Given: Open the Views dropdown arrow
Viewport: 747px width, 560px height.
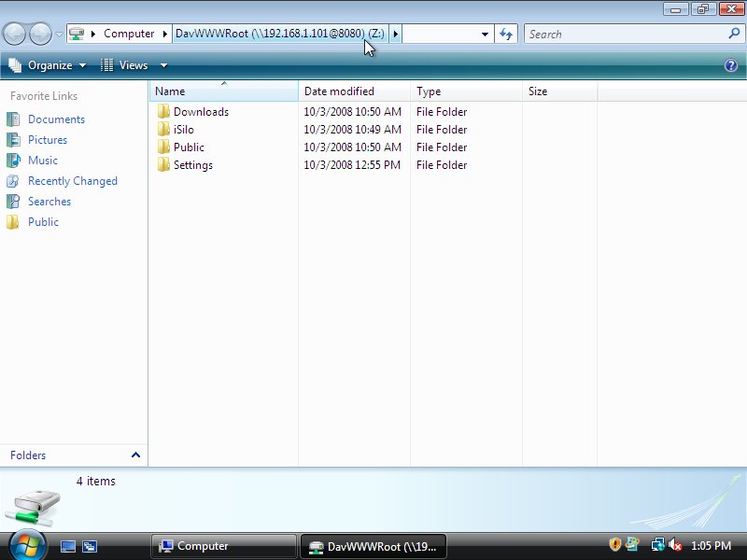Looking at the screenshot, I should coord(163,65).
